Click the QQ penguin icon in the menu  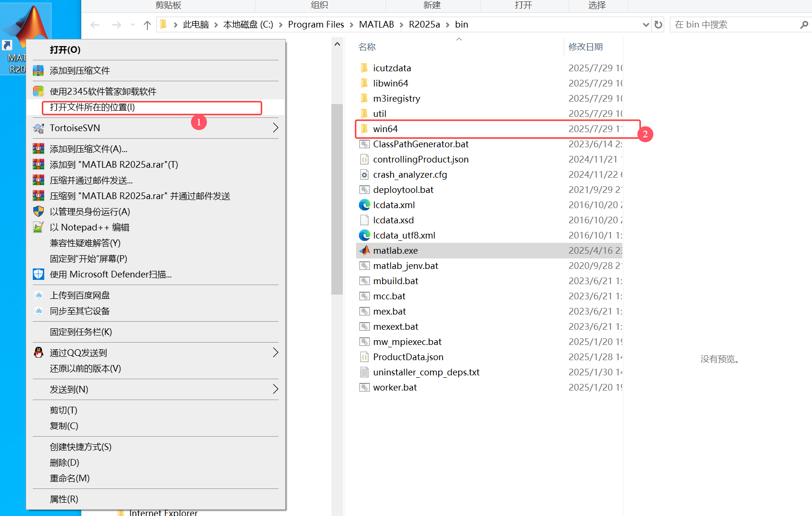point(39,353)
